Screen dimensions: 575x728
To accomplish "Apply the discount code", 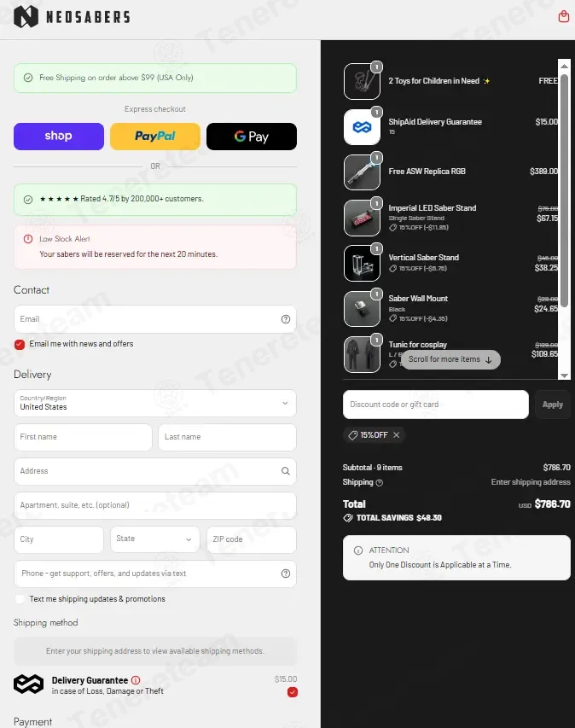I will point(552,405).
